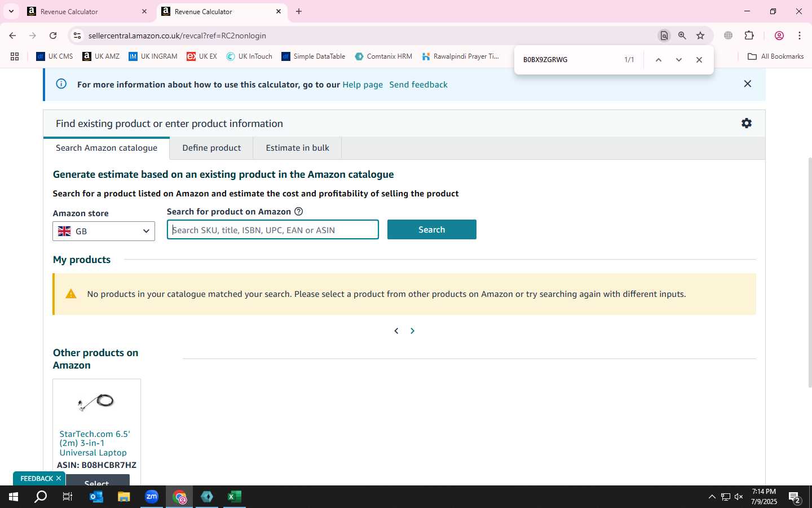Viewport: 812px width, 508px height.
Task: Open the Chrome profile avatar
Action: tap(779, 36)
